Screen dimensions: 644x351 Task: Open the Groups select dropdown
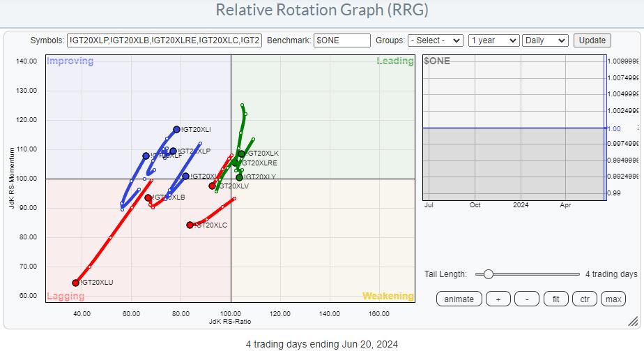436,40
